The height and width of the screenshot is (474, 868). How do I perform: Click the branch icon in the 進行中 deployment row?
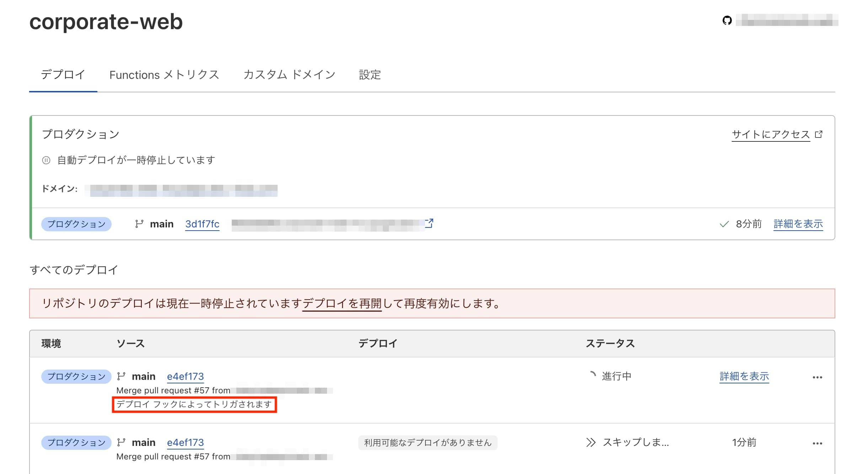pyautogui.click(x=120, y=376)
